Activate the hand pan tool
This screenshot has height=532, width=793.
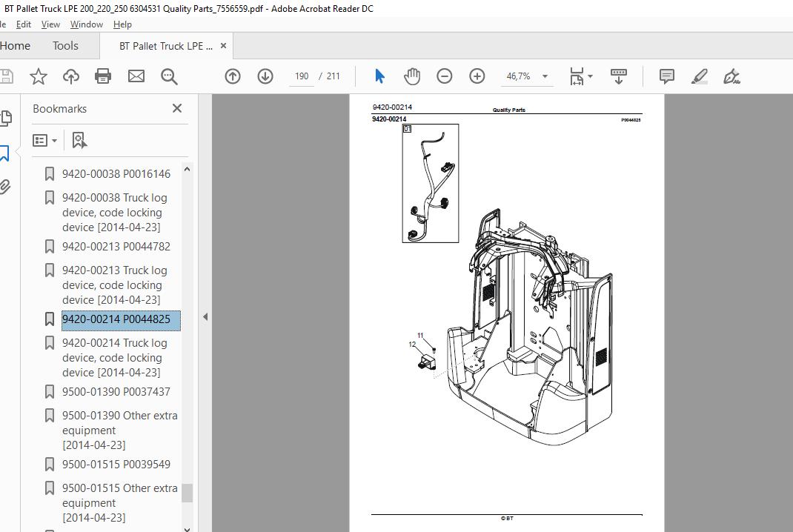point(412,76)
